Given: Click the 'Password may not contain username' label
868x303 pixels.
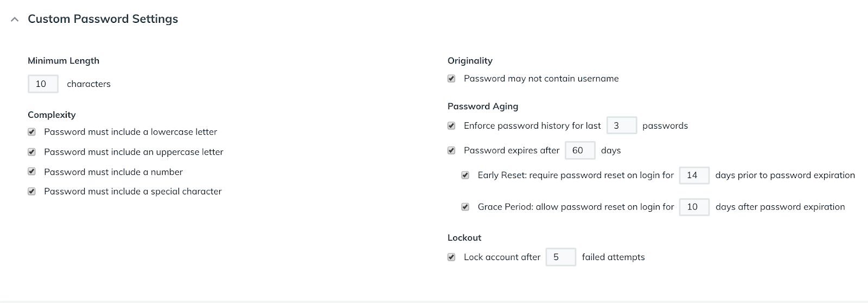Looking at the screenshot, I should pos(541,79).
